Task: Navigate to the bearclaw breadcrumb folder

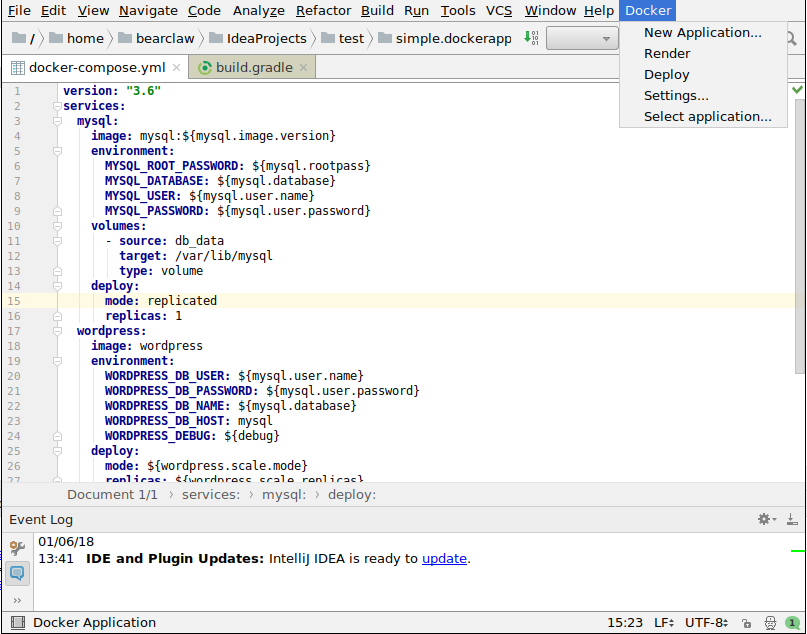Action: (x=156, y=39)
